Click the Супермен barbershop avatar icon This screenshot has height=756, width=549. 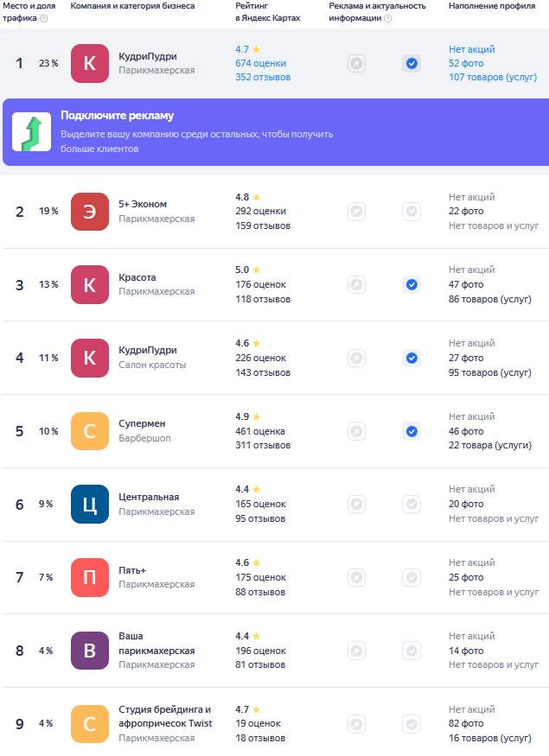point(90,431)
